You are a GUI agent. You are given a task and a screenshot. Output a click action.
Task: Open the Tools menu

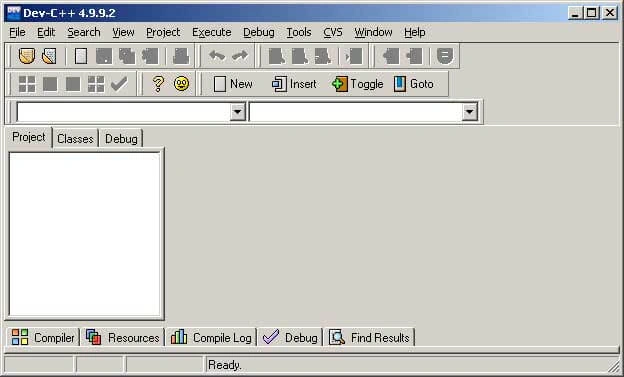299,32
